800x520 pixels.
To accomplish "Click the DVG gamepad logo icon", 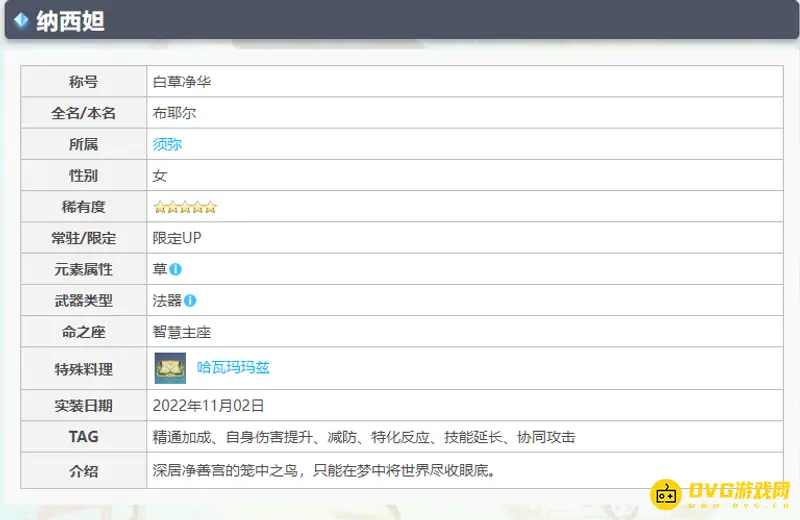I will (x=666, y=494).
